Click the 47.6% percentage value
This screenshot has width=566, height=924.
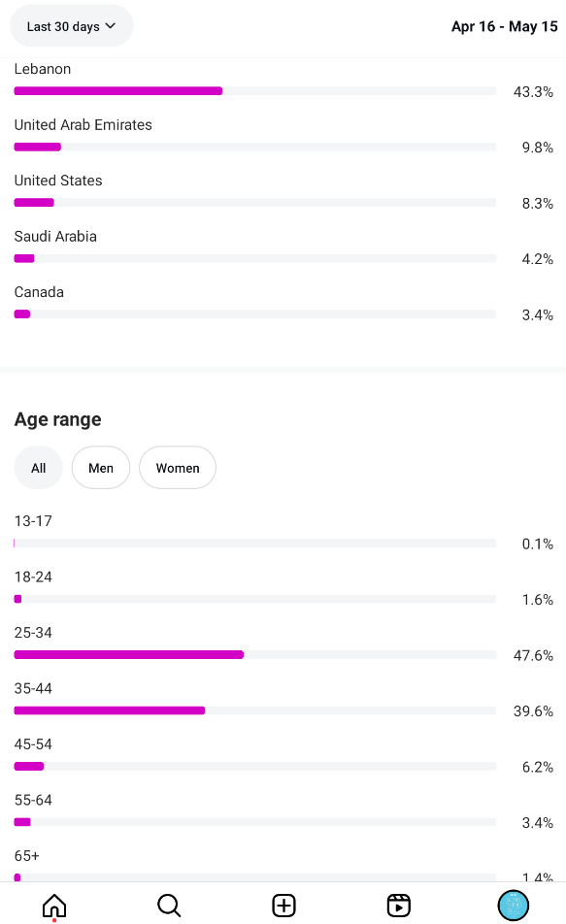533,655
